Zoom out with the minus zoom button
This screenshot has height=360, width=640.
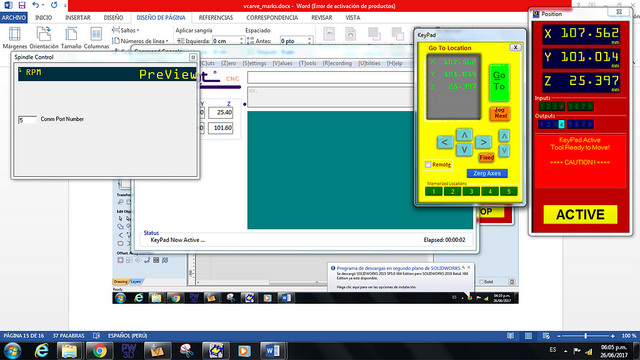pyautogui.click(x=559, y=336)
